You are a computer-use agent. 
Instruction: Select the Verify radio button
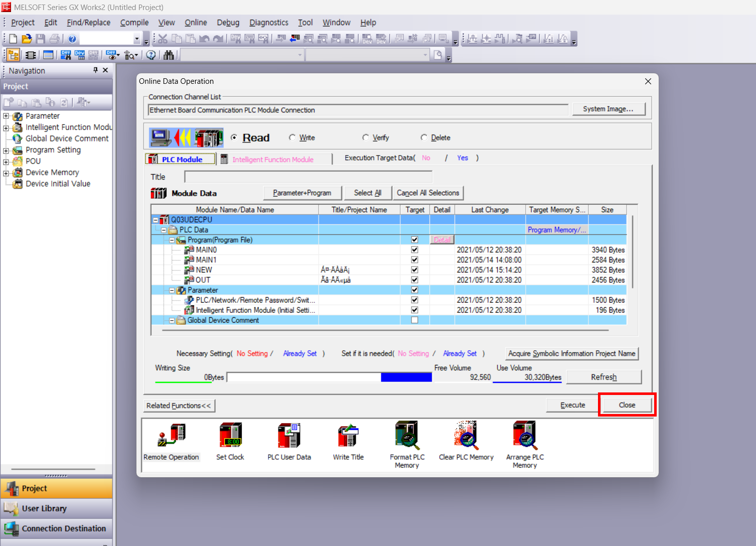click(x=365, y=138)
